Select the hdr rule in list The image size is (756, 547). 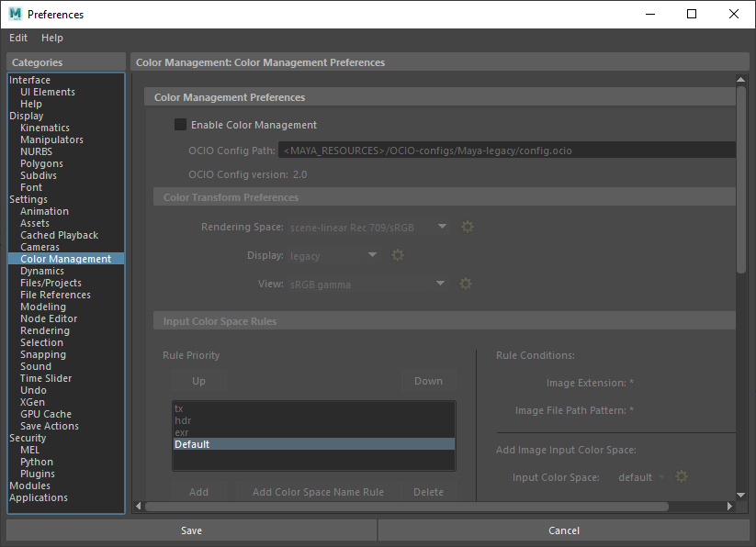(x=314, y=420)
